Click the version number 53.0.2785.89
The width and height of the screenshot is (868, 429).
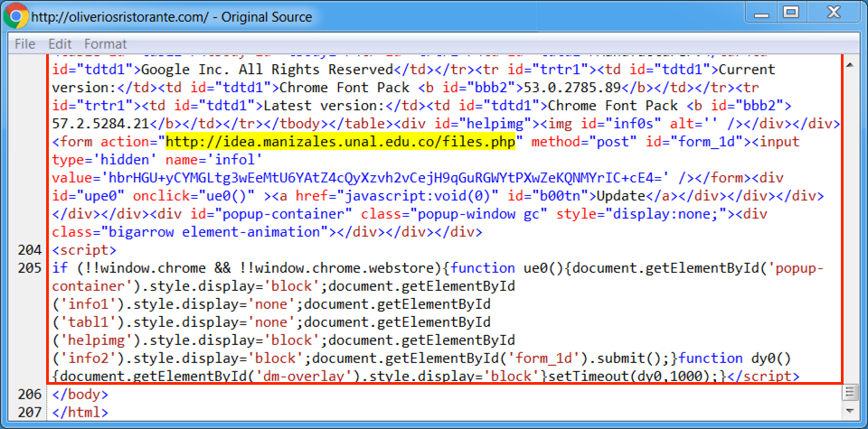click(571, 88)
